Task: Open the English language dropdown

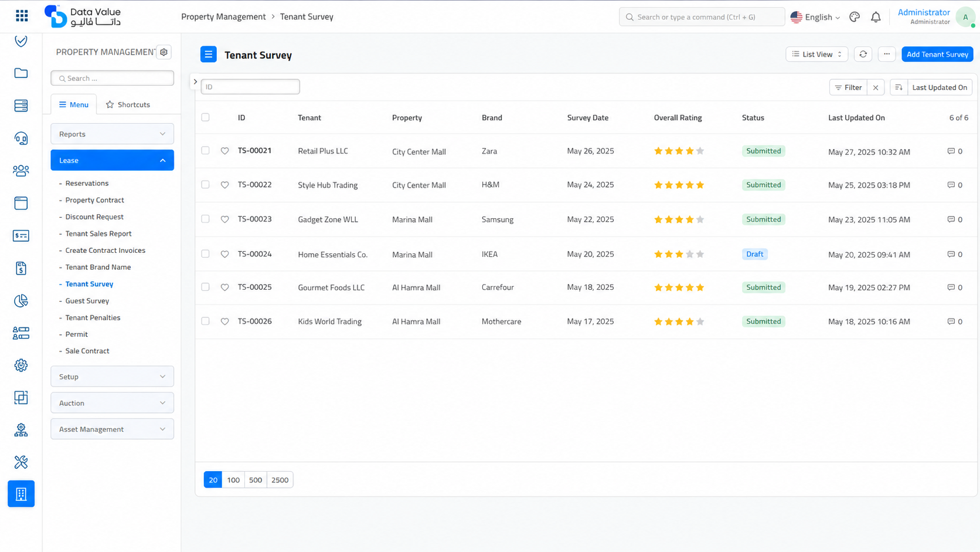Action: coord(815,17)
